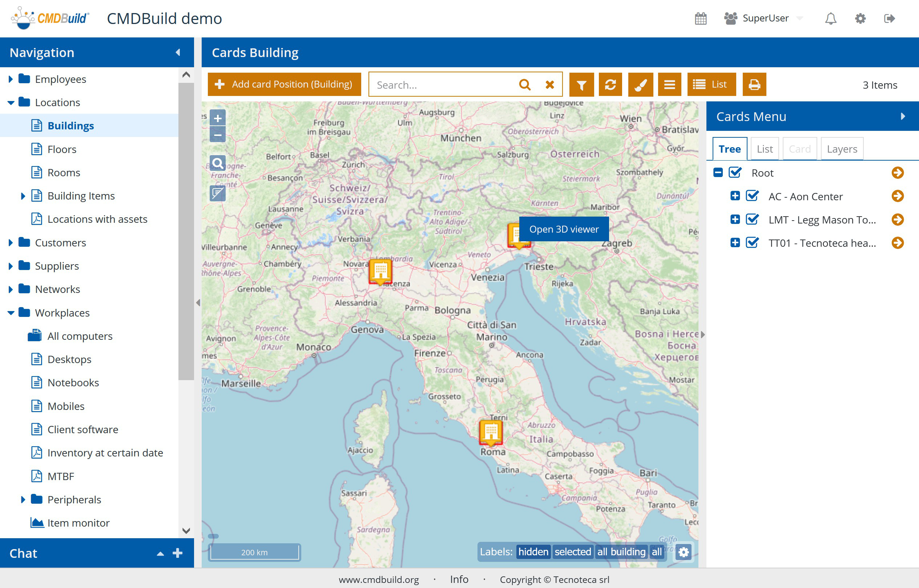Click the print icon button
919x588 pixels.
coord(754,85)
